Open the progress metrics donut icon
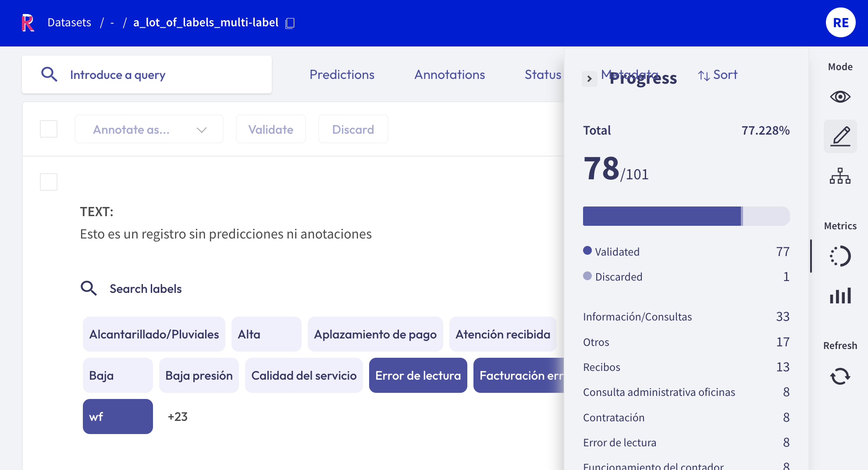 [x=840, y=256]
